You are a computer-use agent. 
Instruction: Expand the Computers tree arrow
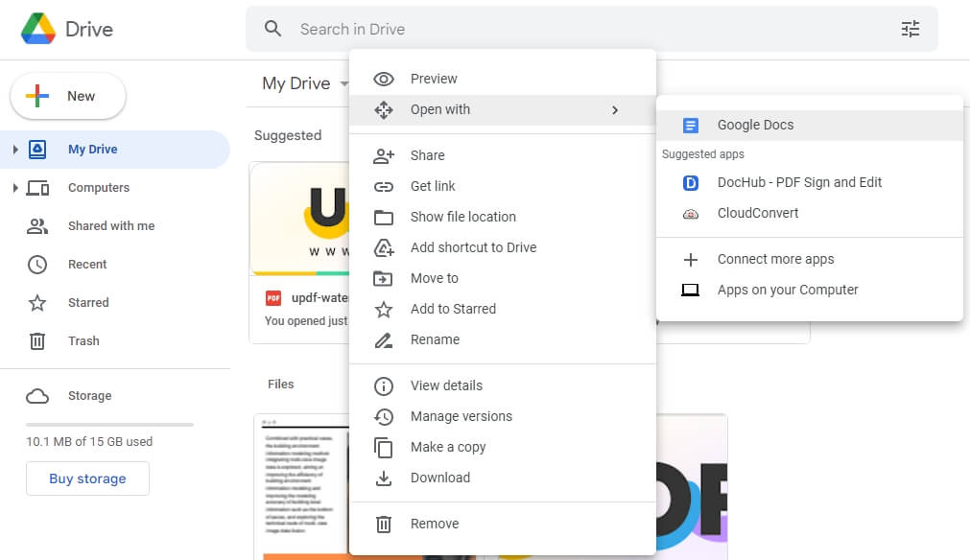[x=15, y=187]
